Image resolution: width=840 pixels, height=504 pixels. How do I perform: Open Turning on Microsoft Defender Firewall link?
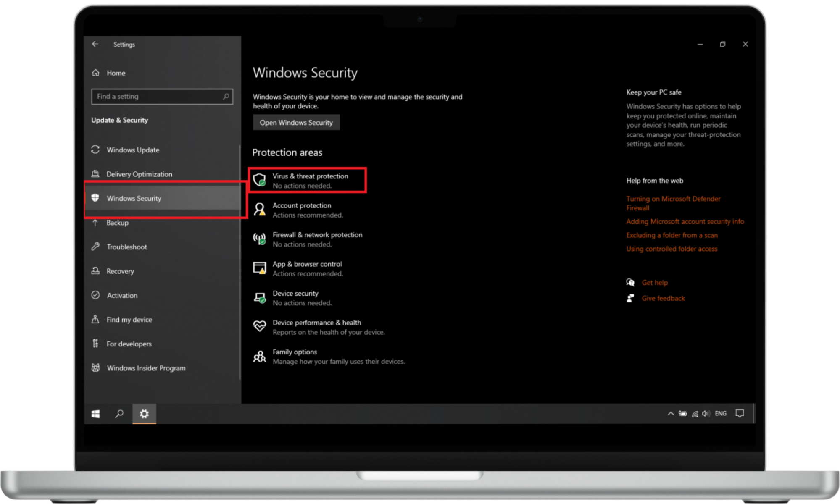point(673,203)
